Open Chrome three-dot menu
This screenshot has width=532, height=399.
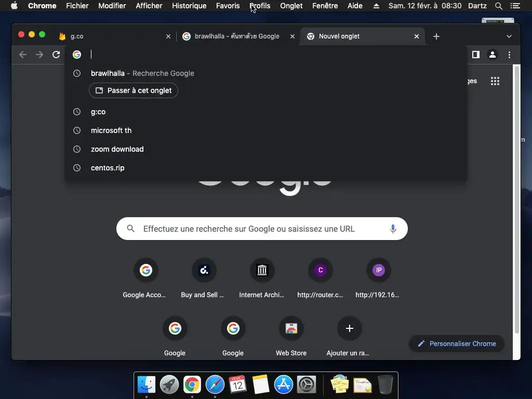coord(509,55)
